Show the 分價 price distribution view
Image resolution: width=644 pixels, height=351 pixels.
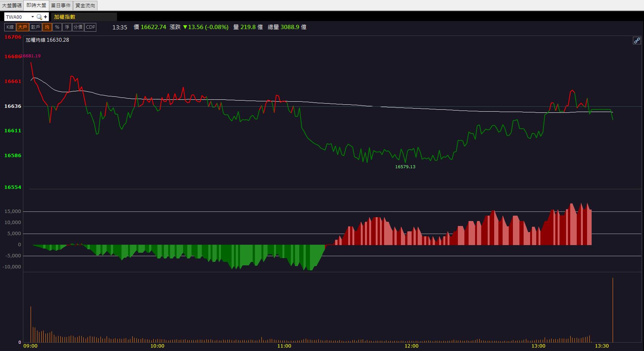coord(78,27)
